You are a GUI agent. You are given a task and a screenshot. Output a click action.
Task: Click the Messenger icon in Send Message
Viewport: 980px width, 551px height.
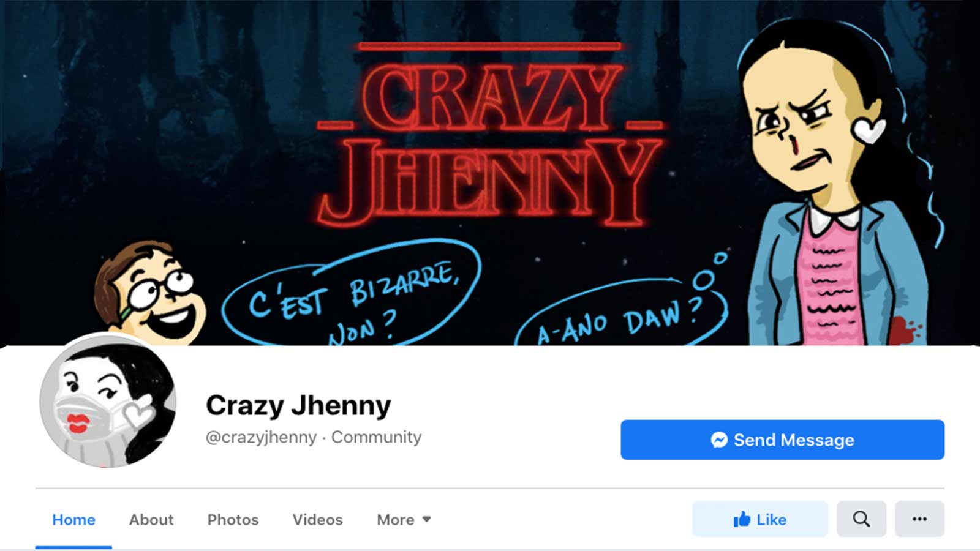click(x=719, y=440)
